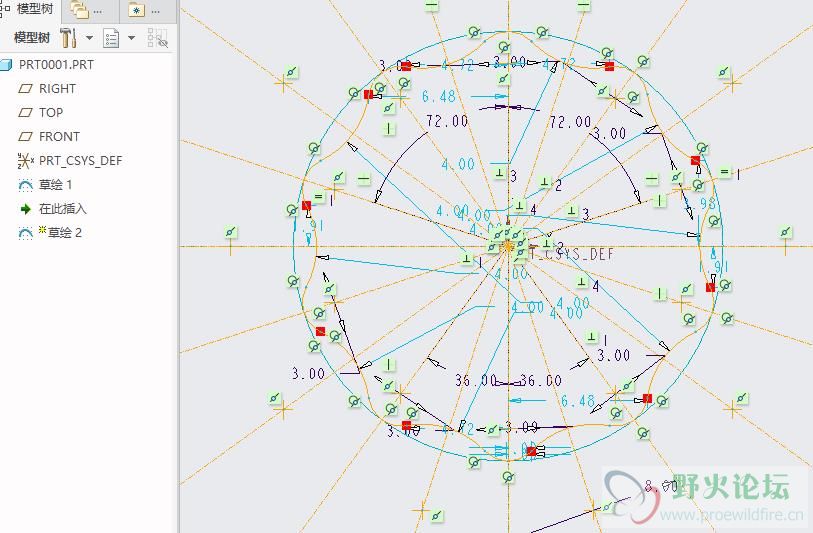Toggle the tree filter visibility icon
Image resolution: width=813 pixels, height=533 pixels.
pos(158,38)
